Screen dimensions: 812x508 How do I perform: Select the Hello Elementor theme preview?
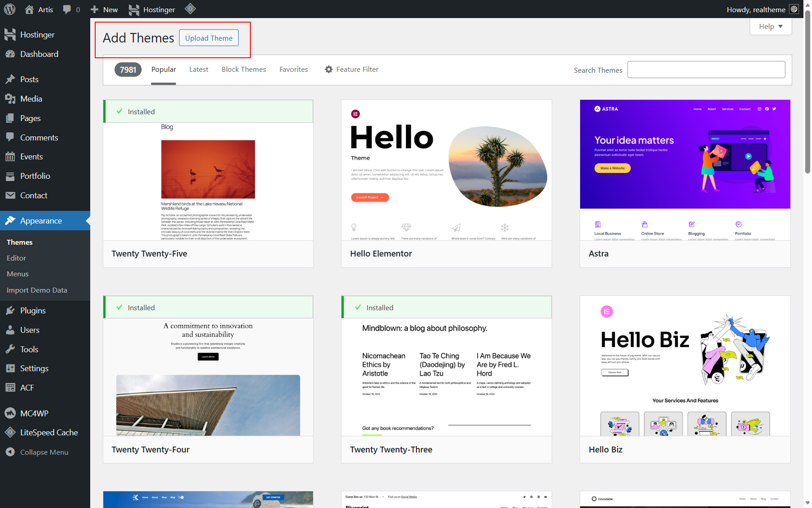[x=446, y=170]
